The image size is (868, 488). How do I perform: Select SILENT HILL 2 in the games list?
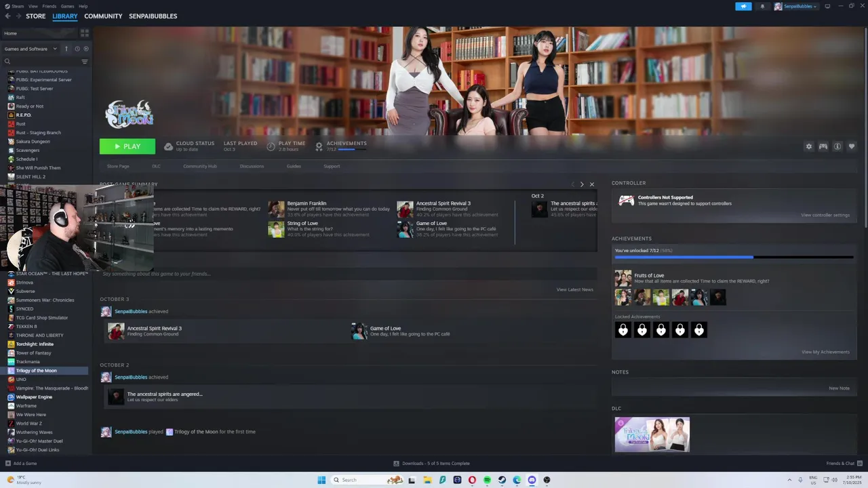tap(31, 177)
